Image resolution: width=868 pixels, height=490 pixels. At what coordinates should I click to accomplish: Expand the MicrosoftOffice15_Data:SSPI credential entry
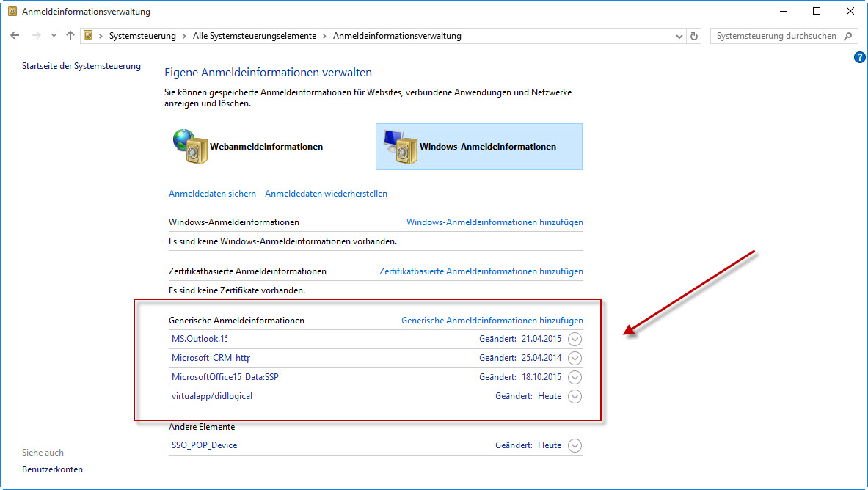(575, 377)
